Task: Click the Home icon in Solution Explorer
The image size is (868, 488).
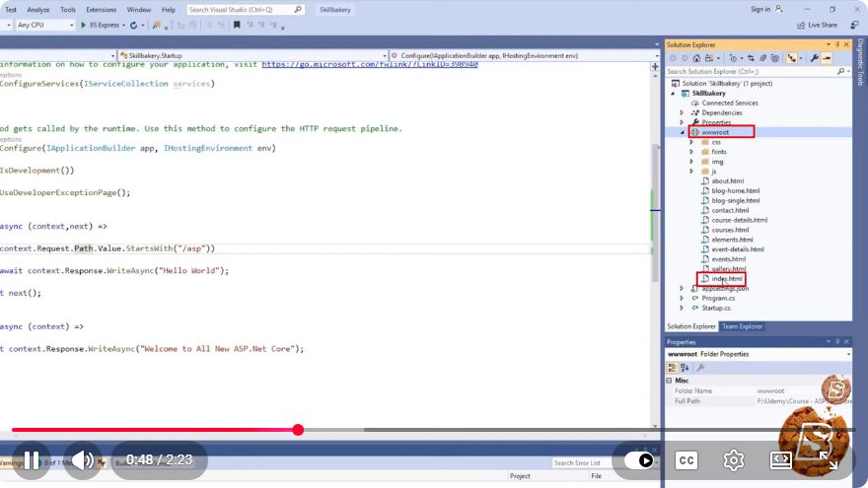Action: tap(697, 58)
